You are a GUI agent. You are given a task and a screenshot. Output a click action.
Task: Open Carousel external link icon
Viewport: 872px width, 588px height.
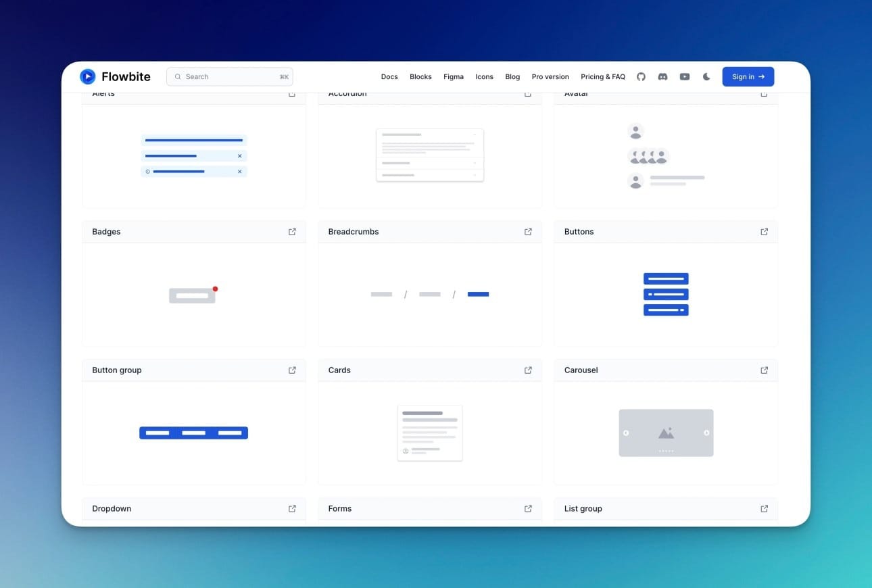tap(764, 370)
